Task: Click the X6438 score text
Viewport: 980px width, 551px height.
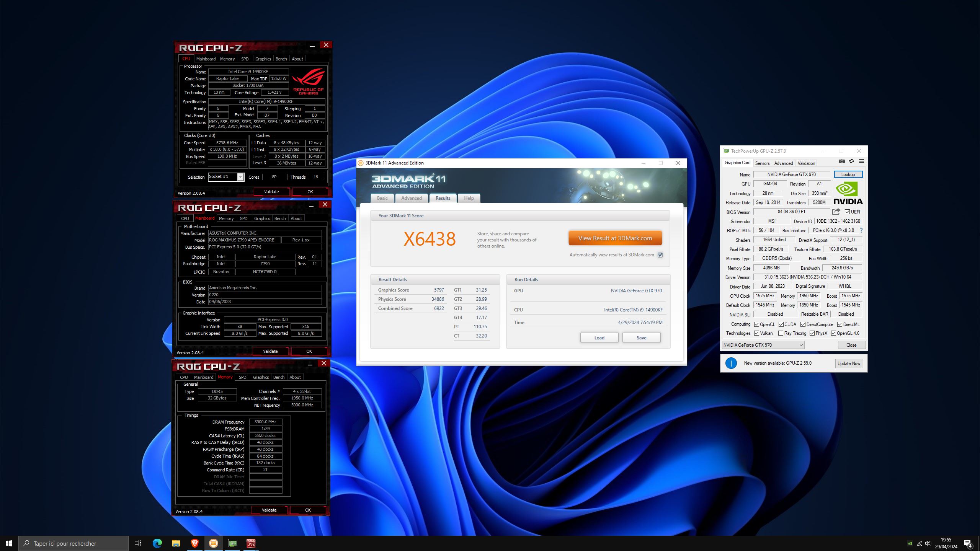Action: click(x=430, y=239)
